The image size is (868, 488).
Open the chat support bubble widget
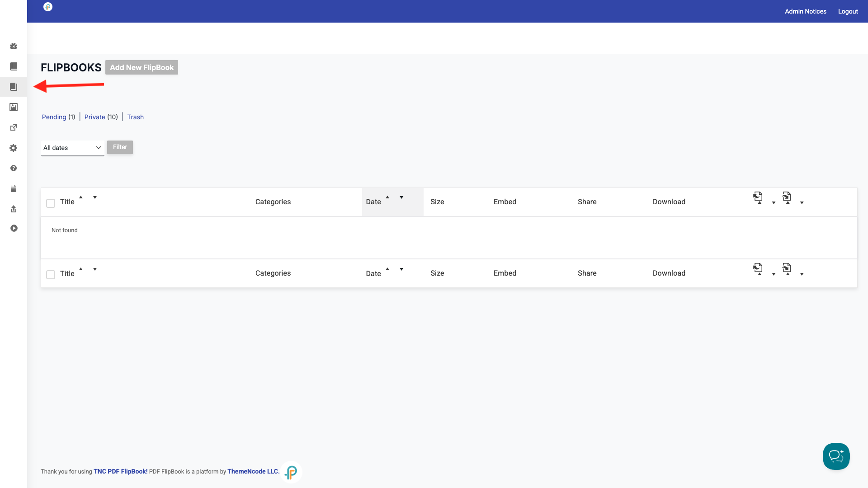[x=836, y=456]
